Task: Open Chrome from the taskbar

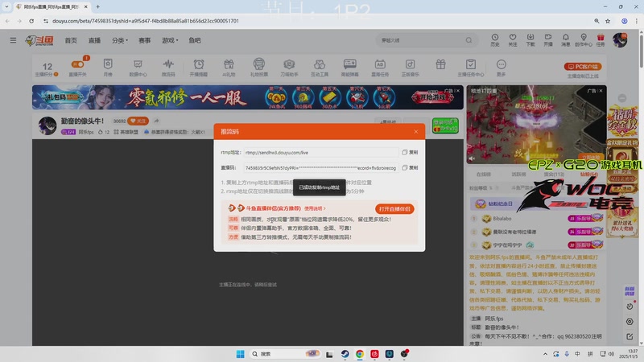Action: tap(360, 354)
